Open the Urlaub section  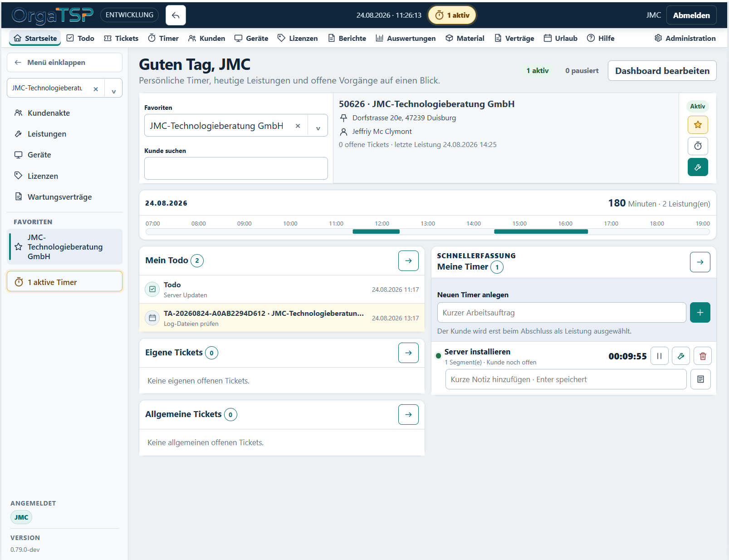(x=561, y=38)
